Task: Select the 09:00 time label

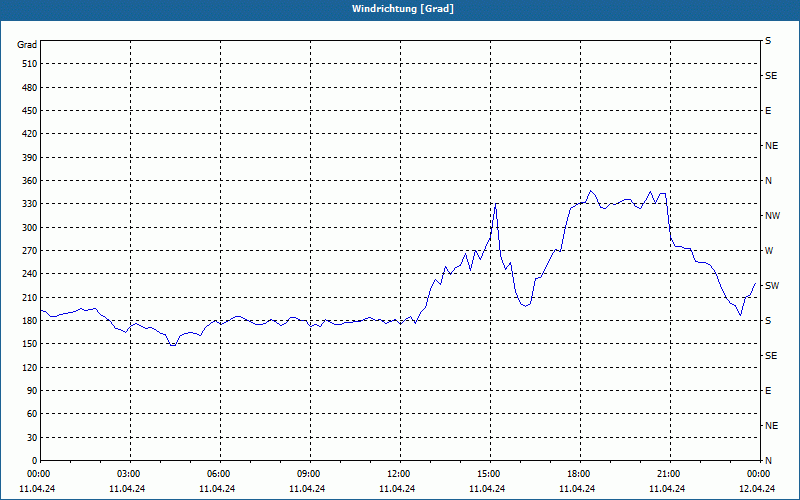Action: (x=310, y=474)
